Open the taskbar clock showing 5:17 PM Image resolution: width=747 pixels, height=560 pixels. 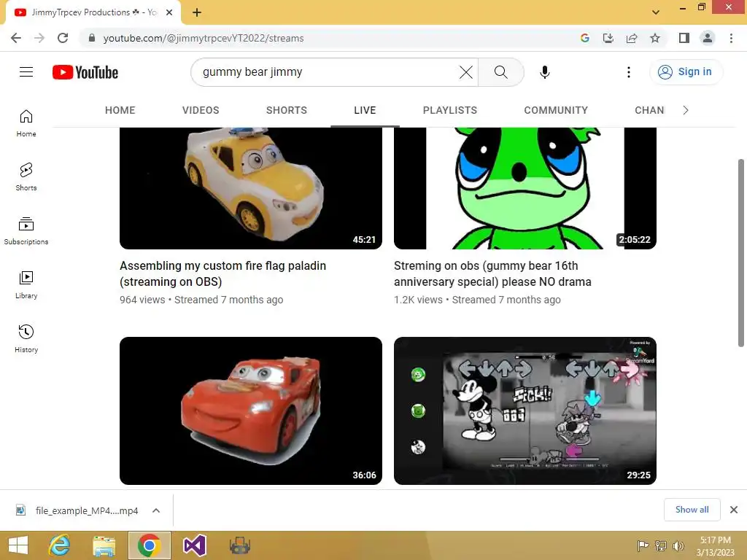(715, 546)
